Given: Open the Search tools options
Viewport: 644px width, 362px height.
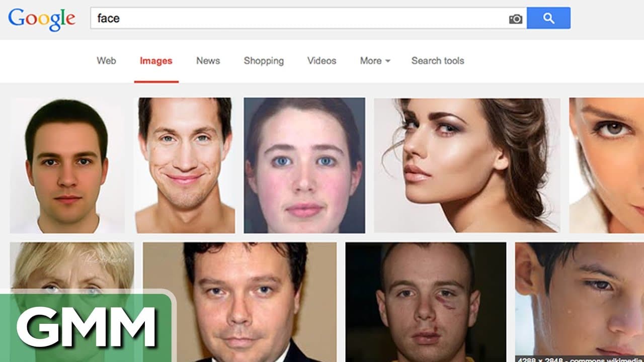Looking at the screenshot, I should point(438,61).
